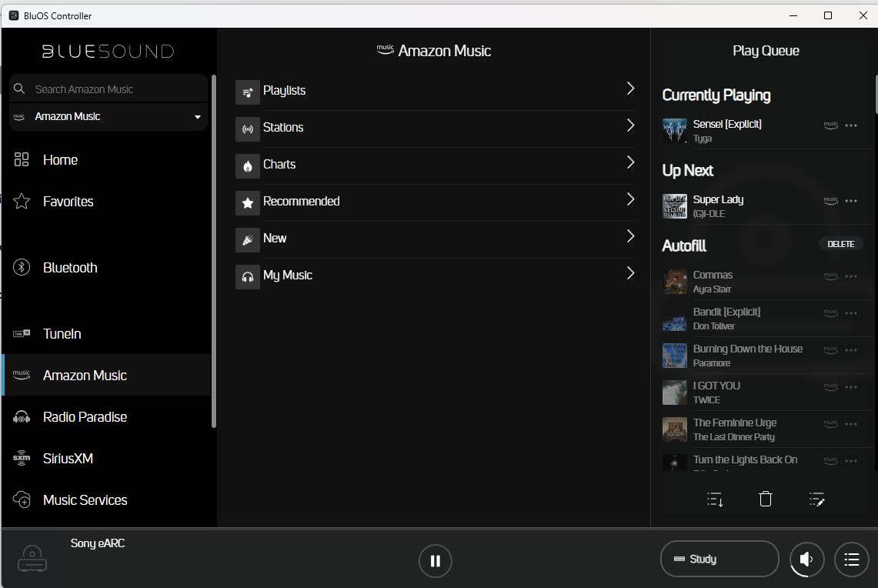Open the three-dot menu for Super Lady
Image resolution: width=878 pixels, height=588 pixels.
point(850,201)
